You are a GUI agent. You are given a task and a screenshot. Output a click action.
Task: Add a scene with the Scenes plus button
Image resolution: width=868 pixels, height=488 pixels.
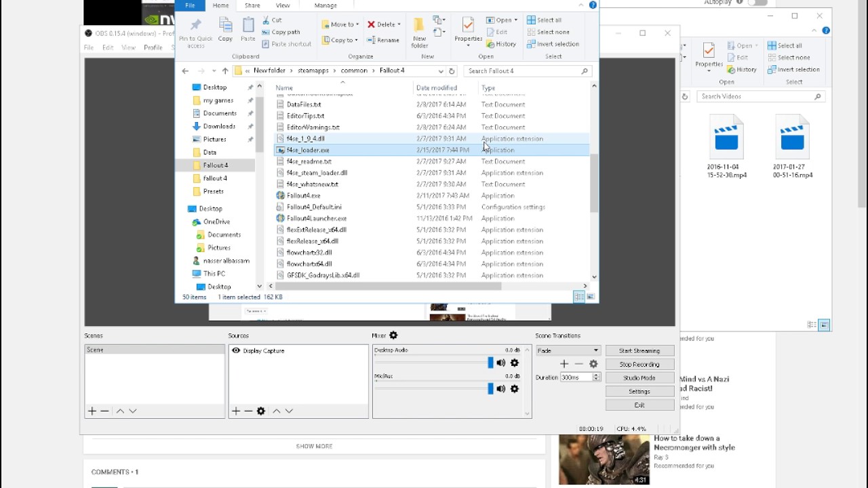(92, 411)
